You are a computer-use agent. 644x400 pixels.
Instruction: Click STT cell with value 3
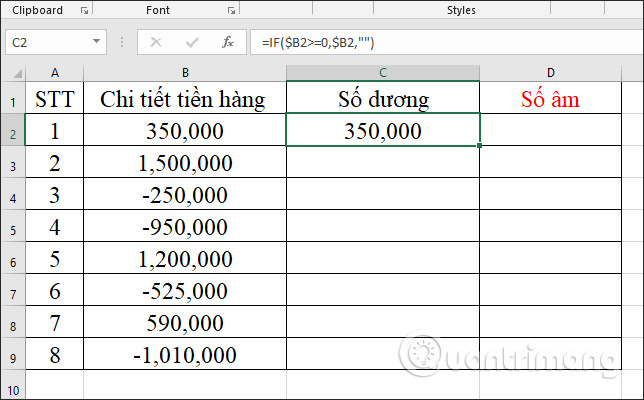click(x=55, y=194)
